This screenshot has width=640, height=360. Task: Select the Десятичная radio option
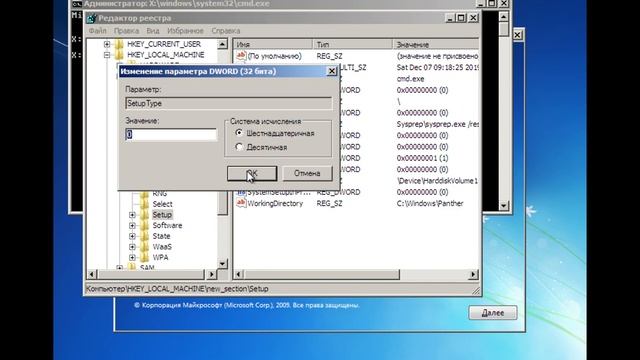[239, 147]
